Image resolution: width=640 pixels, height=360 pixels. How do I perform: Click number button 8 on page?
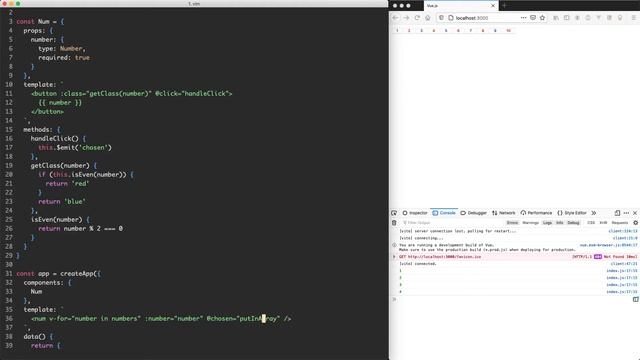pos(483,31)
